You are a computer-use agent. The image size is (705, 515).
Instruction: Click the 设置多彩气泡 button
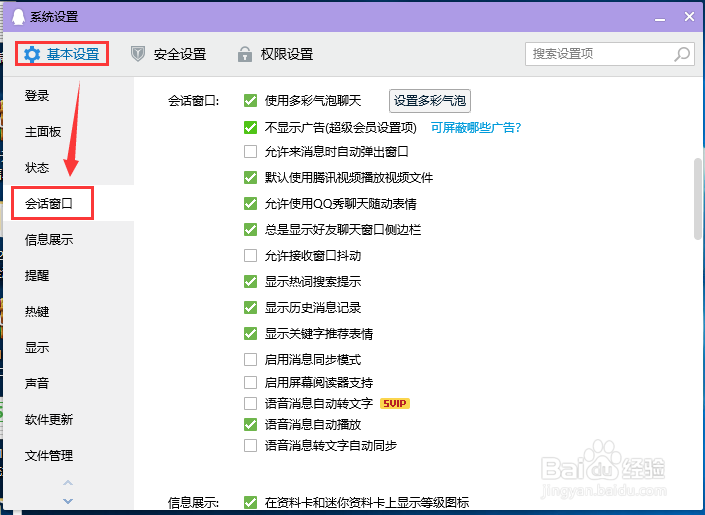click(x=430, y=101)
